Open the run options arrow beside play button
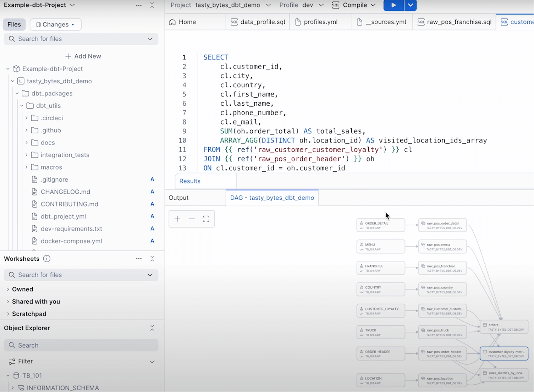The image size is (534, 392). coord(410,5)
